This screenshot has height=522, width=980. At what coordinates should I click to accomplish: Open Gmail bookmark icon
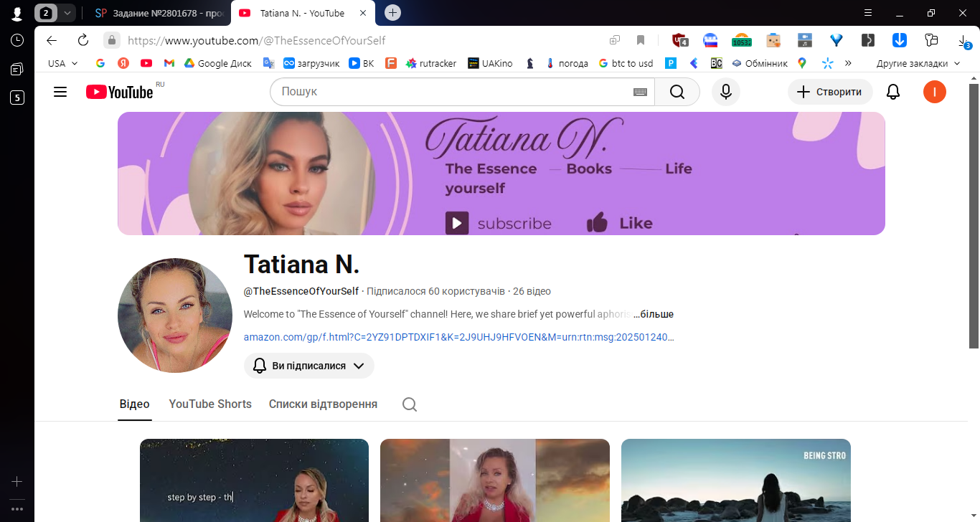point(169,63)
